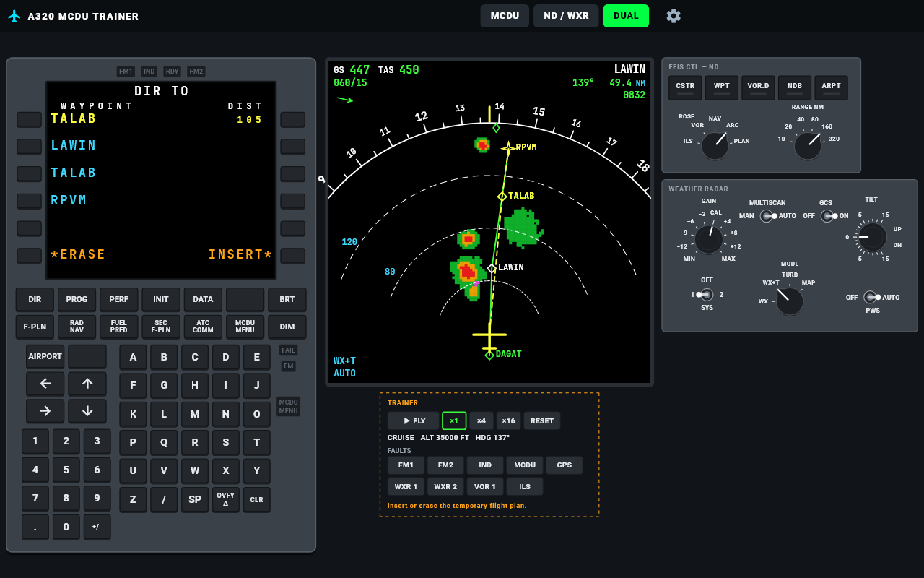Toggle the SYS 1/2 switch
Viewport: 924px width, 578px height.
[x=706, y=295]
